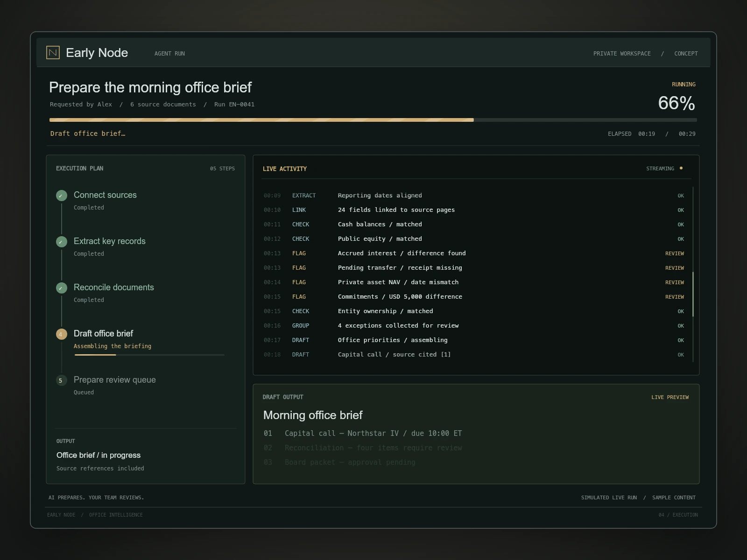
Task: Click the DRAFT OUTPUT panel title
Action: coord(283,397)
